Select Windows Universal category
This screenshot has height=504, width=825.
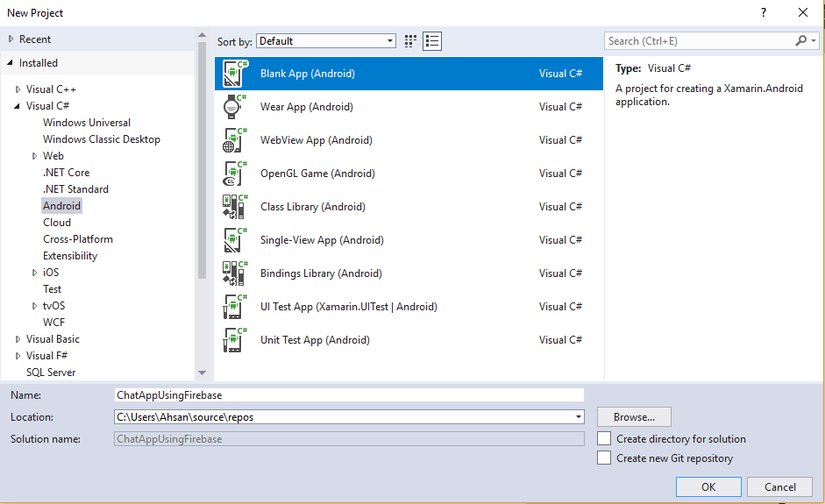click(x=87, y=123)
